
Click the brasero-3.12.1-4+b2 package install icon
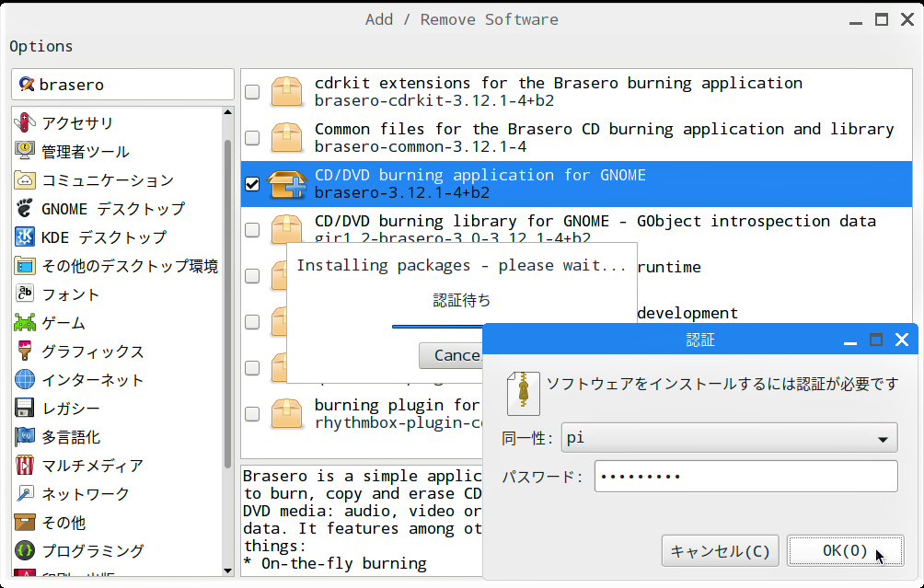coord(287,184)
